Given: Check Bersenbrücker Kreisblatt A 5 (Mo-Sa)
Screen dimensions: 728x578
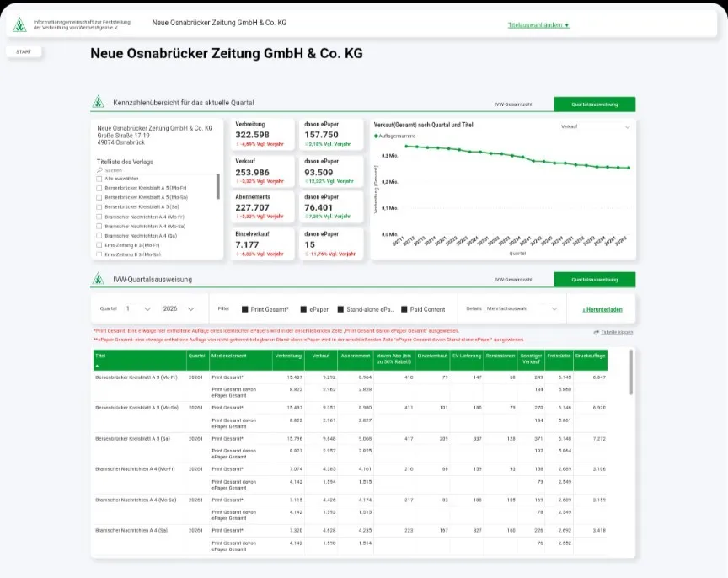Looking at the screenshot, I should pos(99,197).
